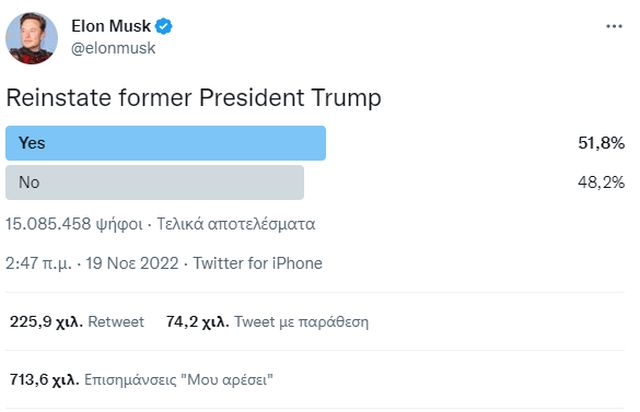
Task: Click the 'Reinstate former President Trump' tweet text
Action: 195,99
